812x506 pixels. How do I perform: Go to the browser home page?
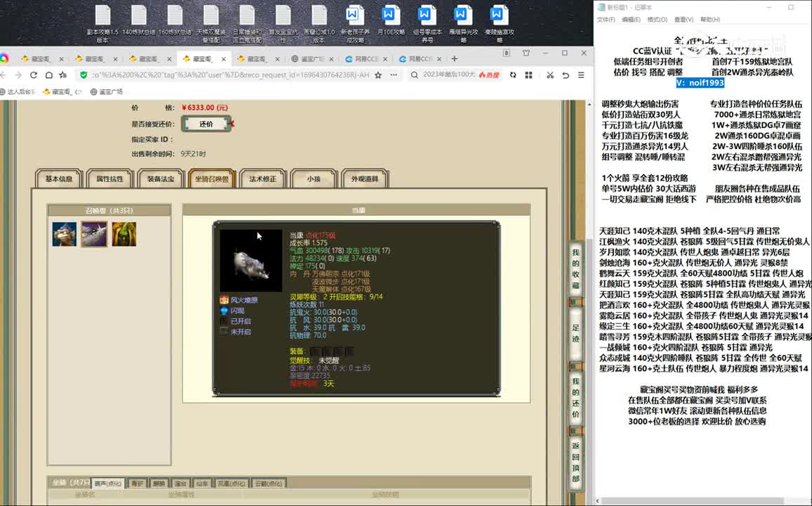coord(48,75)
